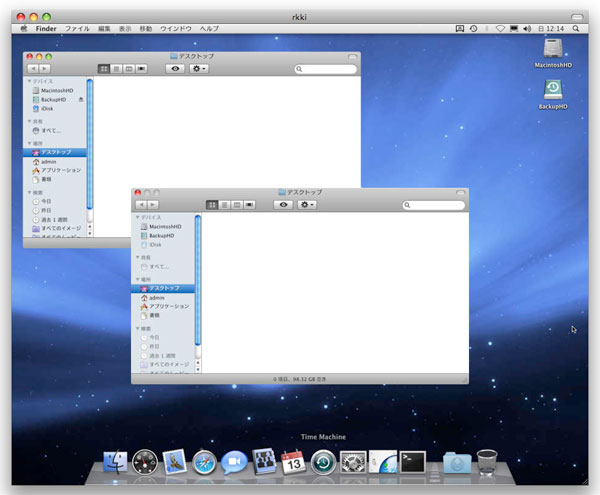The height and width of the screenshot is (495, 600).
Task: Open Finder from the Dock
Action: 115,462
